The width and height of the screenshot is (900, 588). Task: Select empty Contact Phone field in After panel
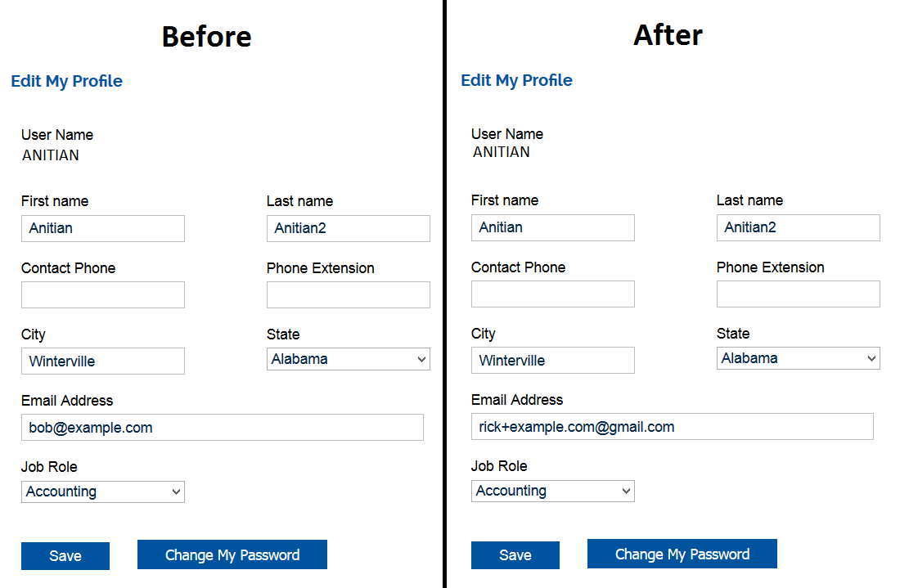[552, 294]
